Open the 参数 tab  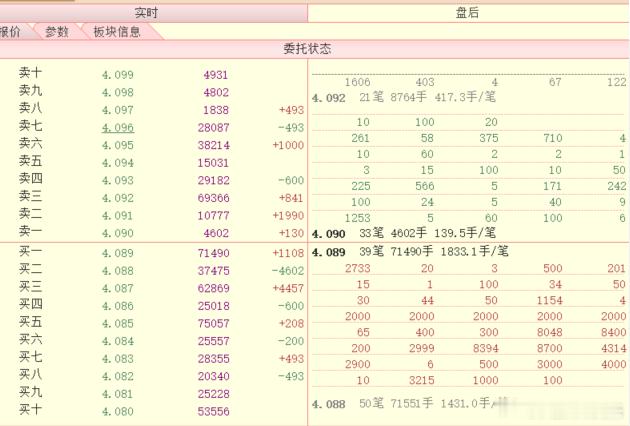57,31
